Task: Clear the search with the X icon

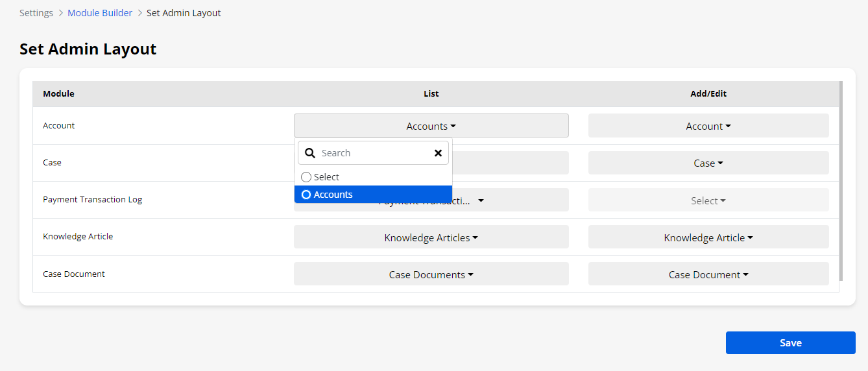Action: point(438,153)
